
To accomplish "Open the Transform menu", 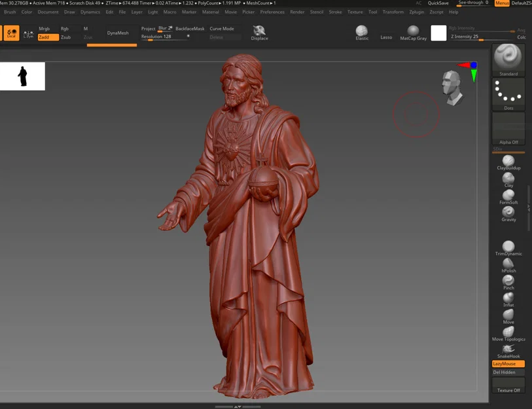I will coord(393,12).
